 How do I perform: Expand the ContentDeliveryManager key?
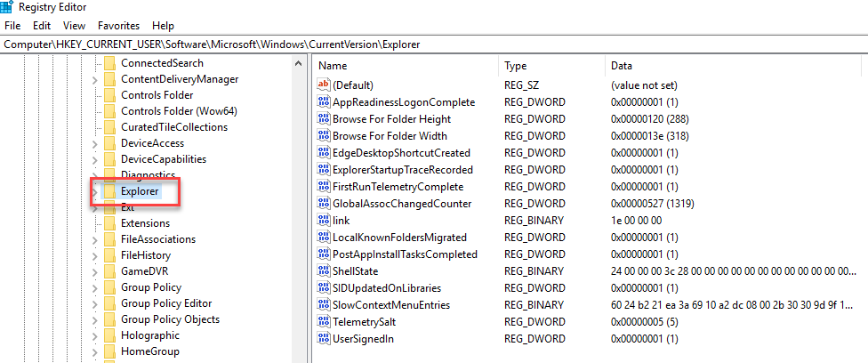point(94,80)
